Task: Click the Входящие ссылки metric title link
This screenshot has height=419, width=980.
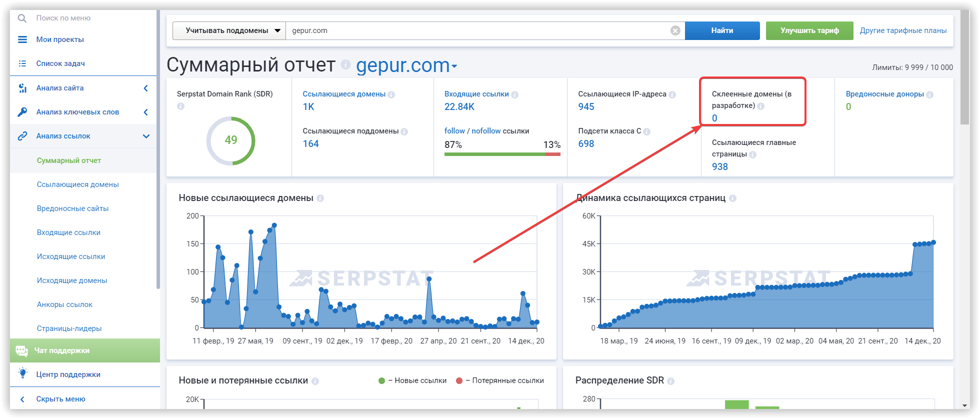Action: coord(476,94)
